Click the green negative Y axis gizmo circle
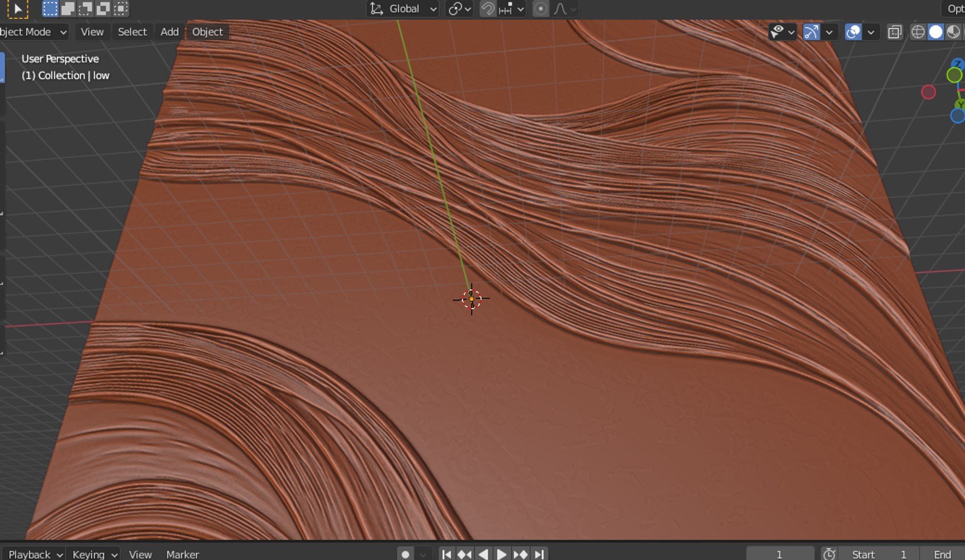Viewport: 965px width, 560px height. tap(954, 76)
